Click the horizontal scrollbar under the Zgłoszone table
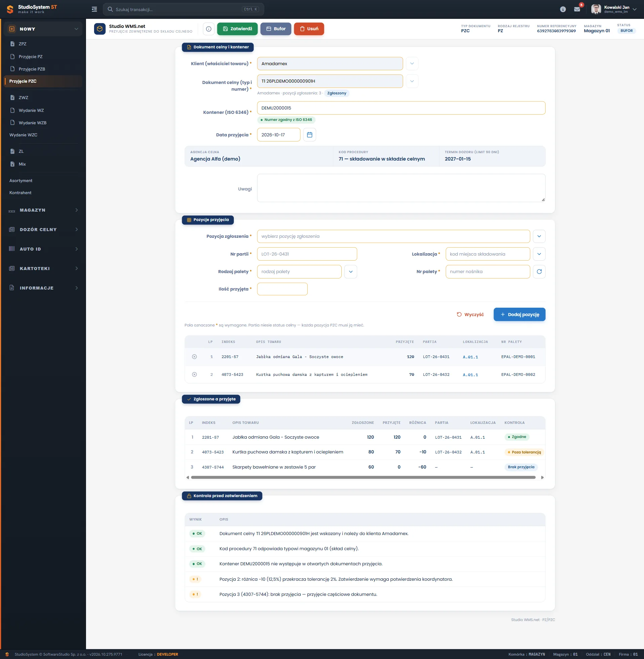This screenshot has height=659, width=644. (x=363, y=477)
